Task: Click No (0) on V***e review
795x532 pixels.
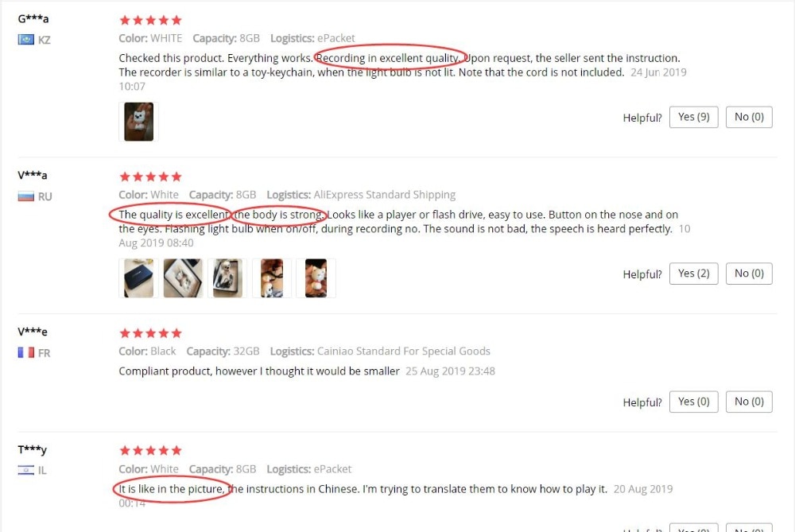Action: pos(749,402)
